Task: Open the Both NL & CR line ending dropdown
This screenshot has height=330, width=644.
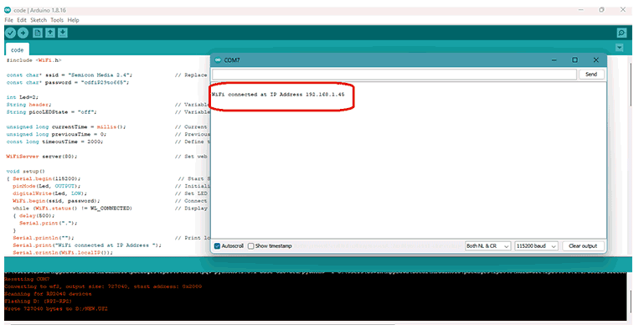Action: 487,245
